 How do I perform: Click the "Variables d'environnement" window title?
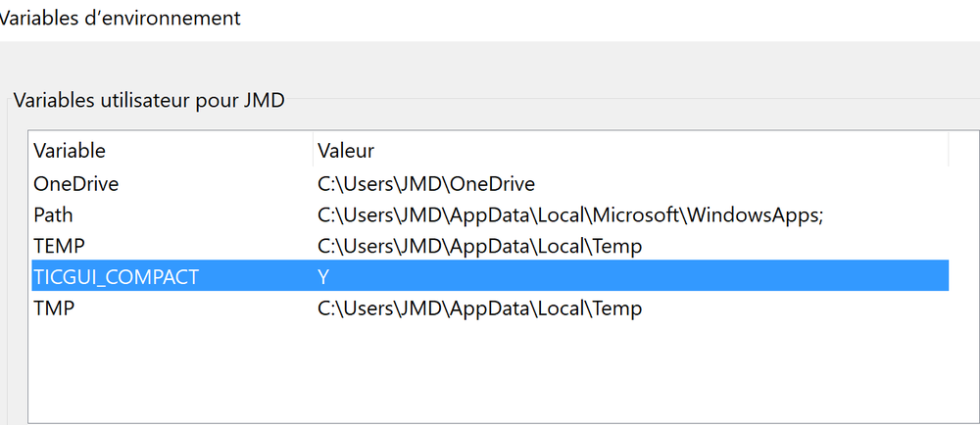pyautogui.click(x=120, y=18)
